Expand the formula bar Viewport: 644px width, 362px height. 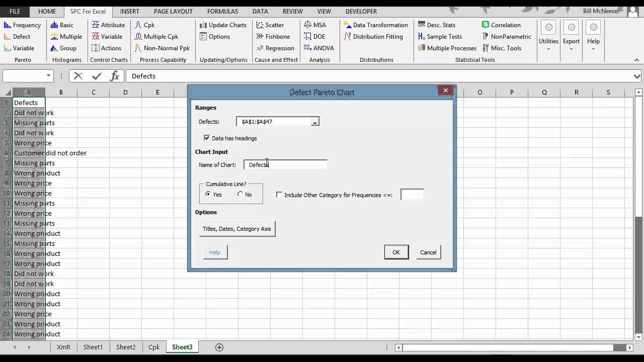(637, 76)
